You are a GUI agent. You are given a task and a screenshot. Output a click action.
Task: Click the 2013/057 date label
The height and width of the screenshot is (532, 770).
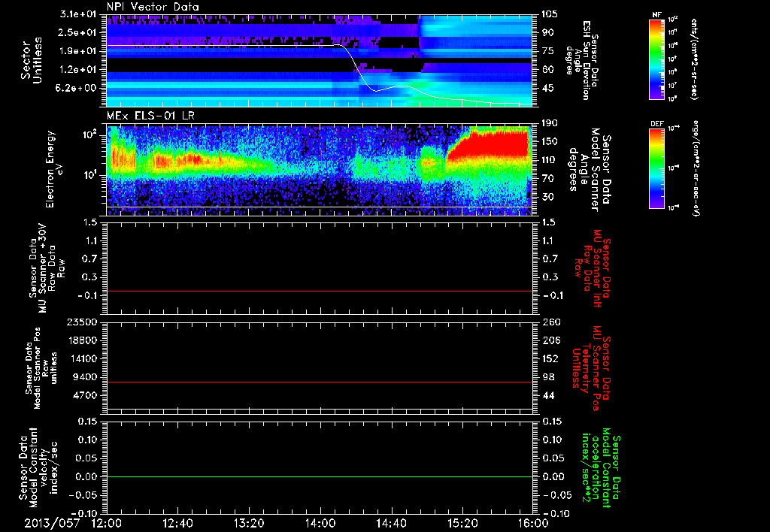tap(53, 522)
